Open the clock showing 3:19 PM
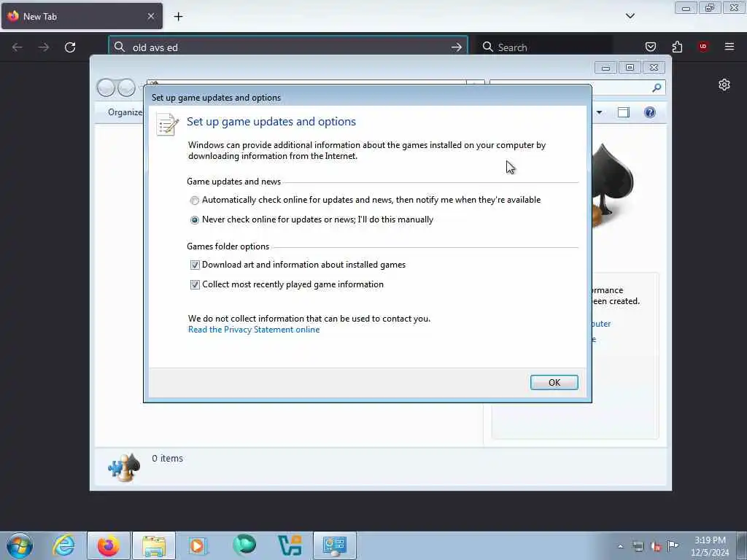747x560 pixels. pyautogui.click(x=710, y=546)
